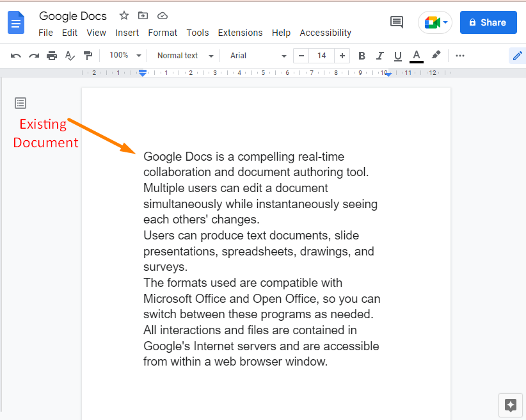The image size is (526, 420).
Task: Open the Tools menu
Action: [198, 33]
